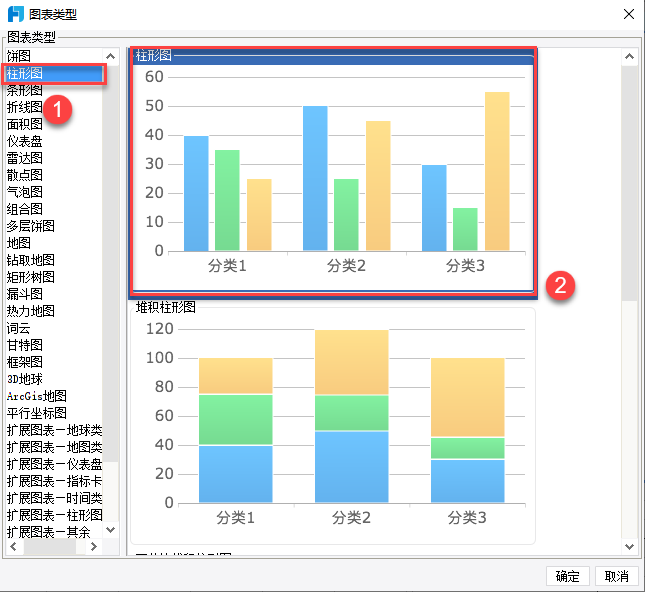Image resolution: width=645 pixels, height=592 pixels.
Task: Click preview pane scroll down arrow
Action: pyautogui.click(x=629, y=546)
